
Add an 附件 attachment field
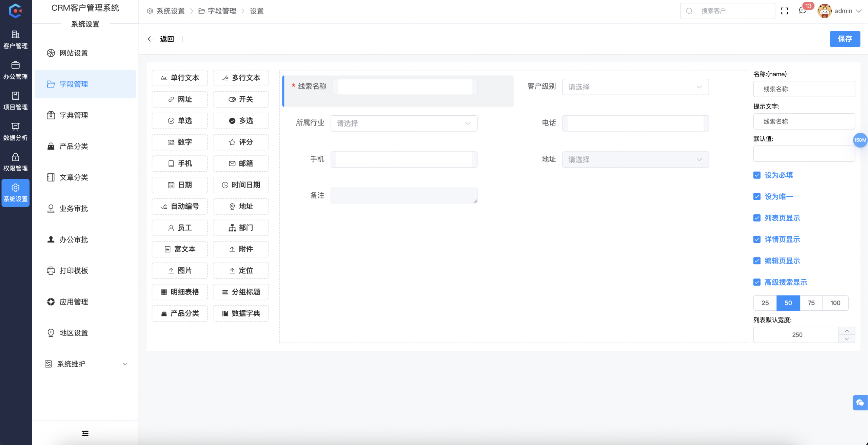(x=241, y=249)
